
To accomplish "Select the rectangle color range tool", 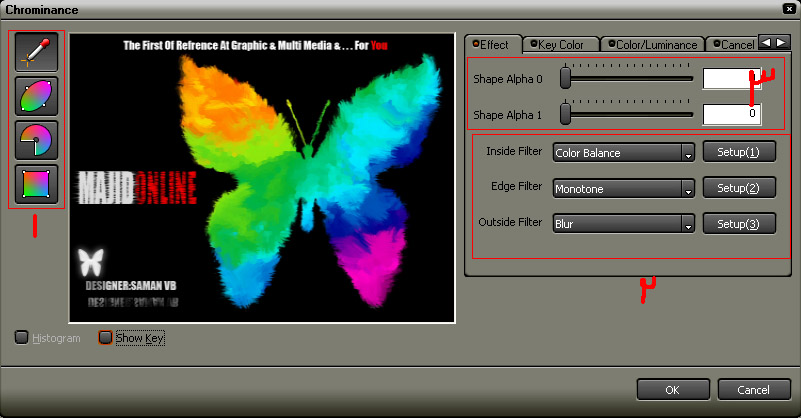I will pos(36,184).
